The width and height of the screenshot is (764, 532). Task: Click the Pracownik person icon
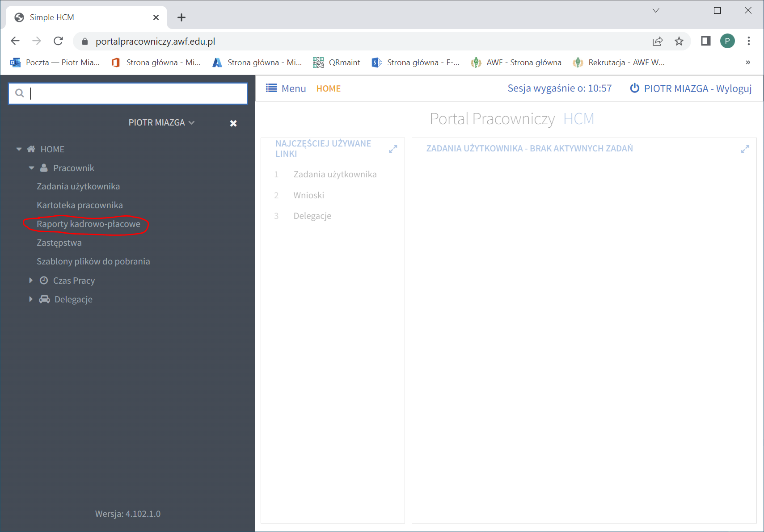tap(44, 168)
